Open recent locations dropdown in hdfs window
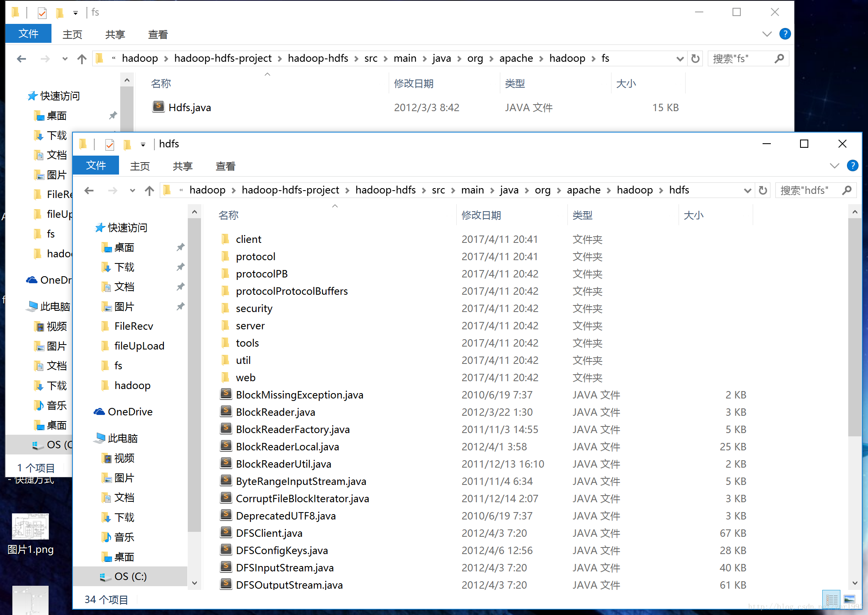This screenshot has width=868, height=615. [x=132, y=190]
